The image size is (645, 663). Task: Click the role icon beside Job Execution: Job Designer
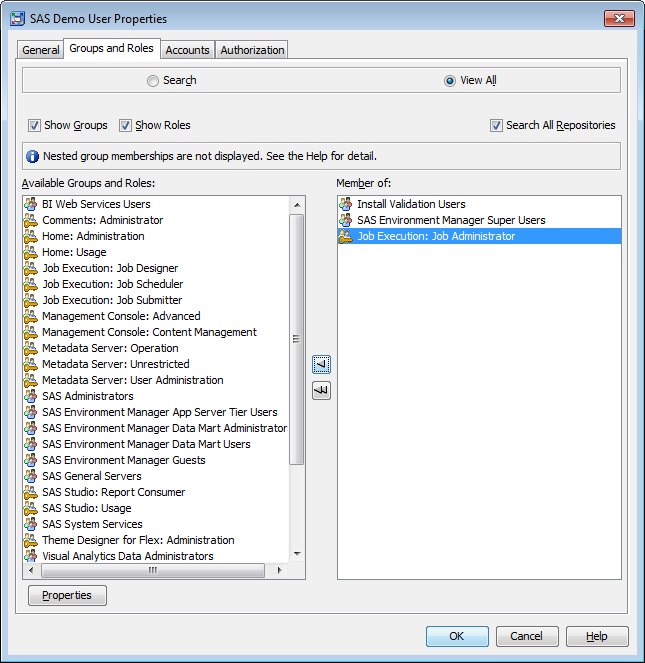tap(31, 268)
